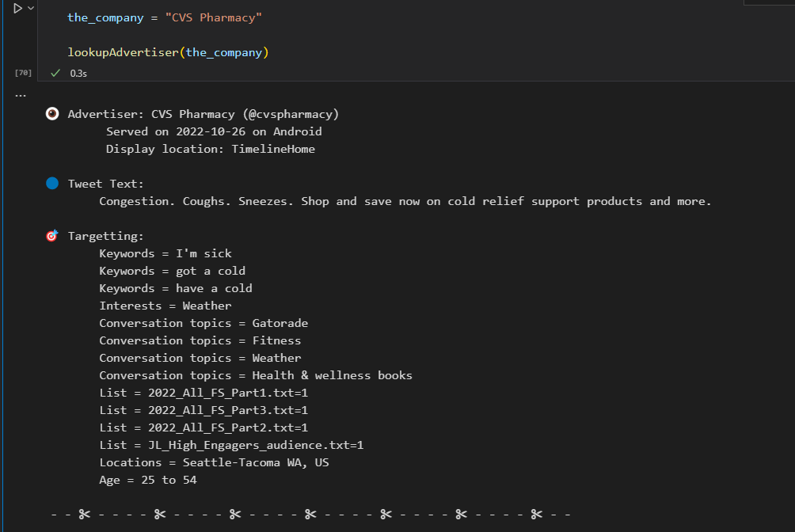This screenshot has width=795, height=532.
Task: Place cursor in the_company assignment code line
Action: 165,17
